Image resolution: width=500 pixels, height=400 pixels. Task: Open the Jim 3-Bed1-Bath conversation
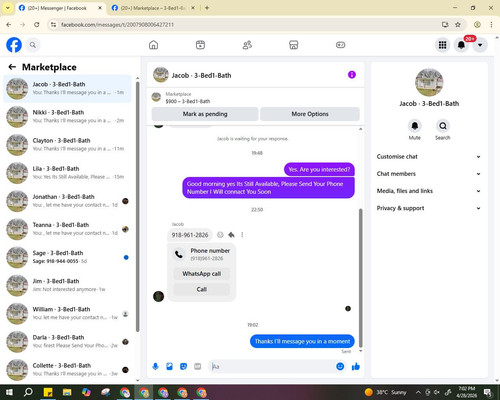[67, 285]
